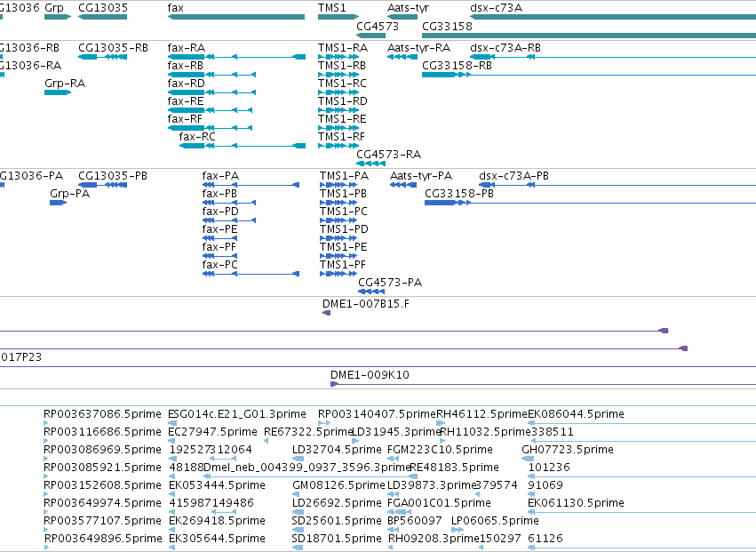This screenshot has height=552, width=756.
Task: Click the CG33158-RB transcript label
Action: [x=458, y=66]
